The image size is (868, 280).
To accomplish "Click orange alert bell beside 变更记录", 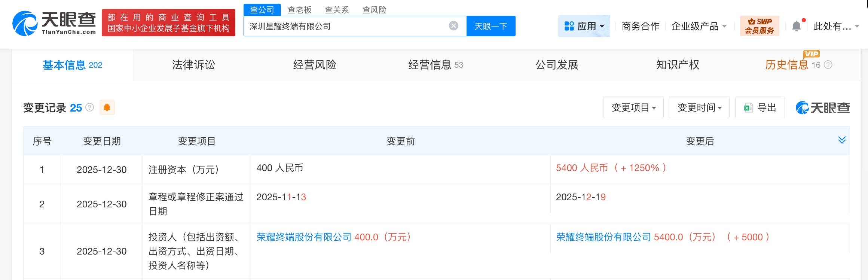I will [107, 108].
